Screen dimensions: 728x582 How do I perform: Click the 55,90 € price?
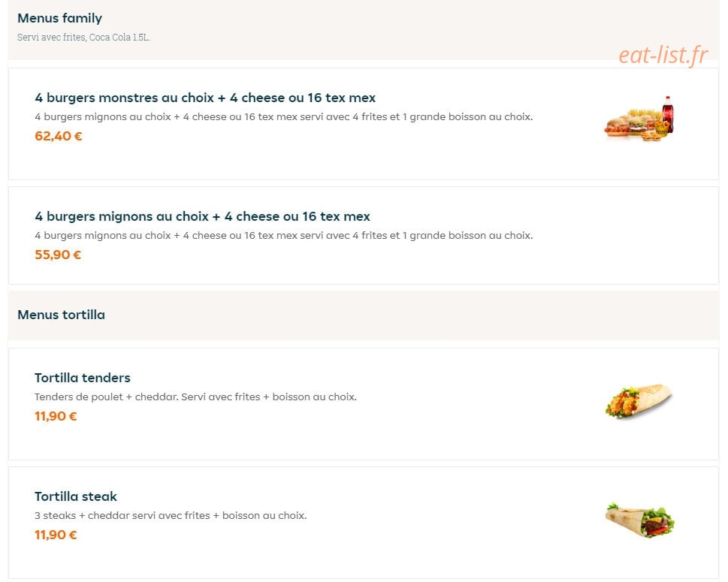click(x=58, y=255)
